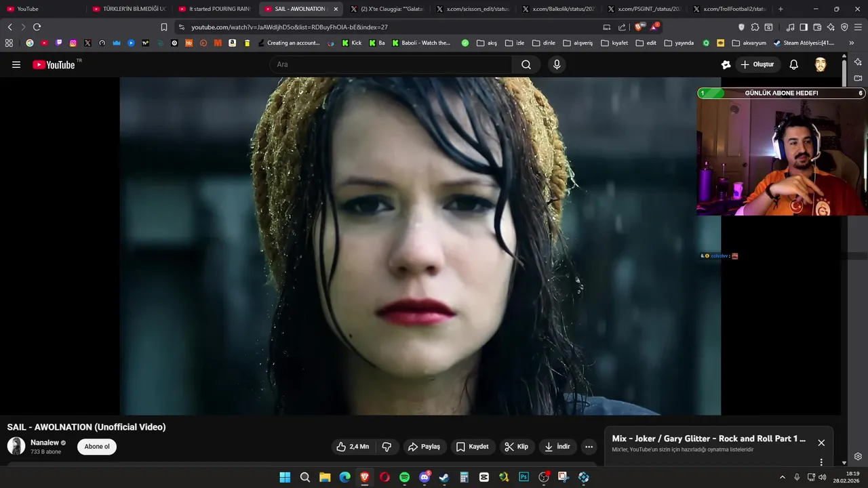Open the Twitch bookmark icon
The image size is (868, 488).
[59, 43]
